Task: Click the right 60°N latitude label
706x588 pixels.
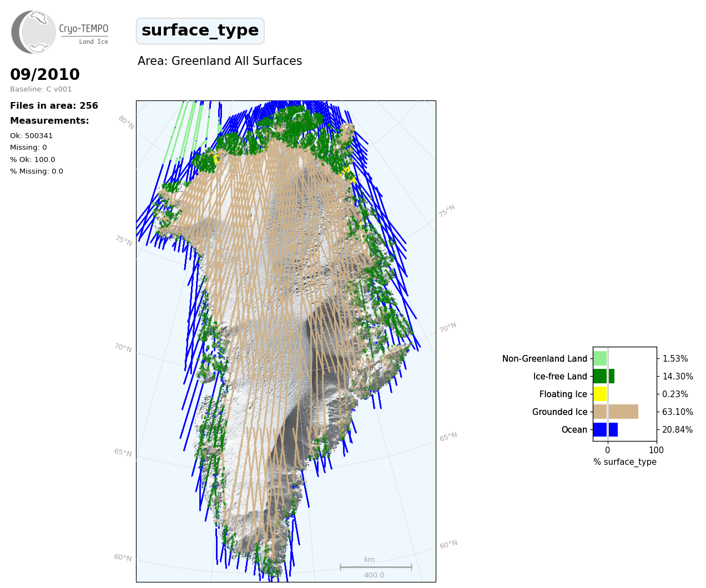Action: [449, 545]
